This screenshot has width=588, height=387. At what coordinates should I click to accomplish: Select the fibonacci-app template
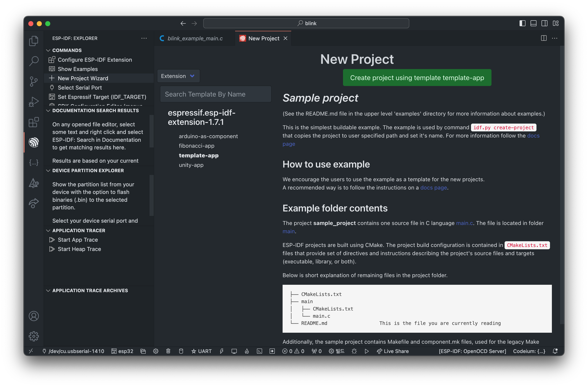pos(196,146)
